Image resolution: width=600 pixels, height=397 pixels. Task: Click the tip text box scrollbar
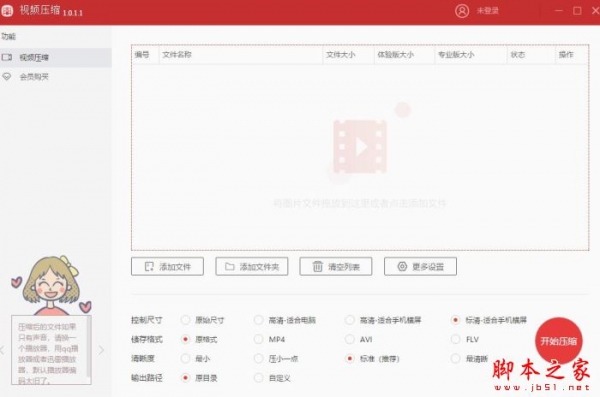pos(89,348)
